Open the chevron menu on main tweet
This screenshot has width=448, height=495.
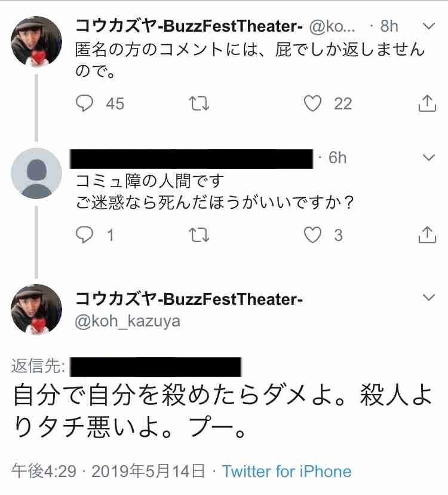click(x=428, y=297)
